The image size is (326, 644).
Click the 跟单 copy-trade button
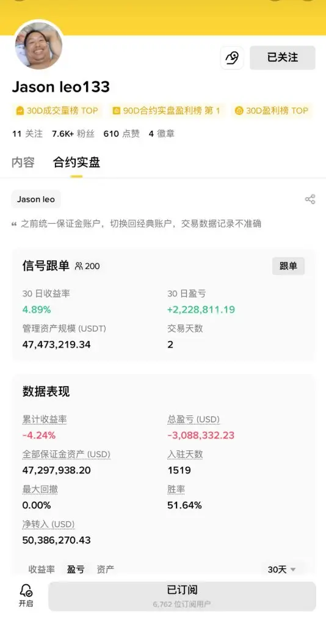(x=288, y=266)
